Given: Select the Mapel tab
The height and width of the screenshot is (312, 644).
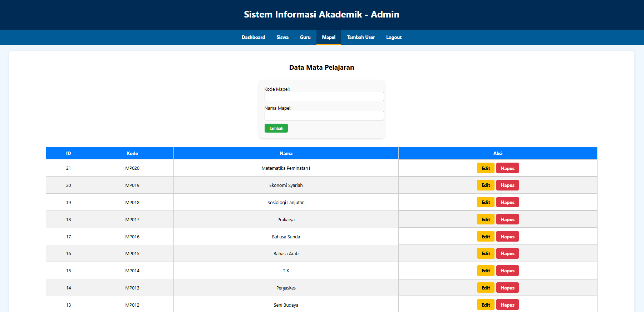Looking at the screenshot, I should click(328, 37).
